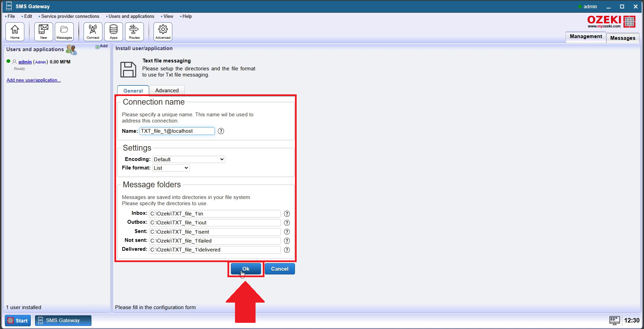Click the Users and applications people icon

click(x=71, y=50)
